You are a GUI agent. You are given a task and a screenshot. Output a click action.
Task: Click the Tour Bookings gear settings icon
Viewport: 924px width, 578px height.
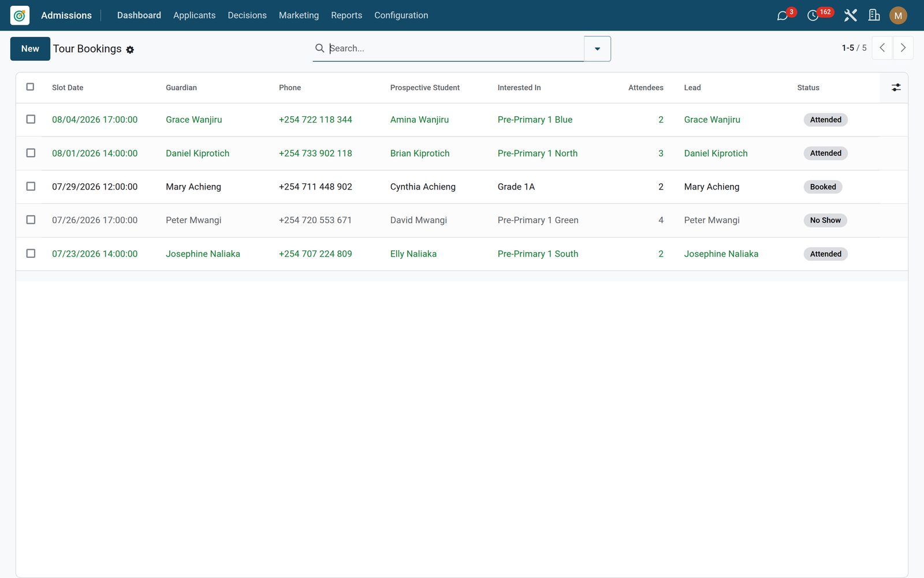point(130,50)
